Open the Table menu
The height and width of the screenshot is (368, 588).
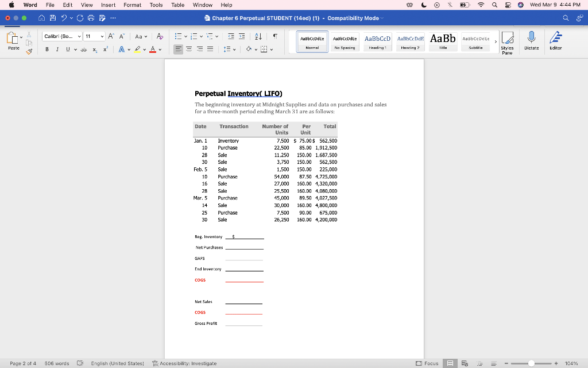(x=178, y=5)
